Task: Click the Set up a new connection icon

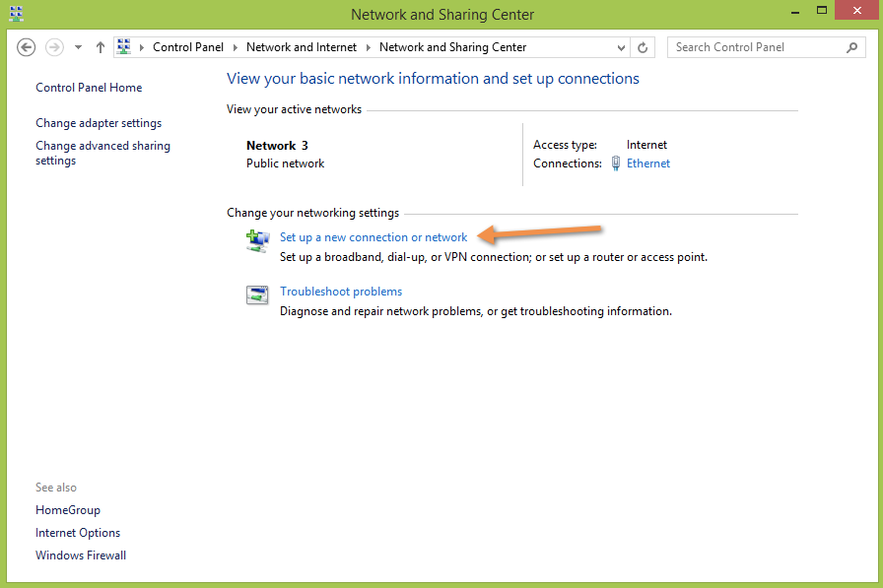Action: click(257, 240)
